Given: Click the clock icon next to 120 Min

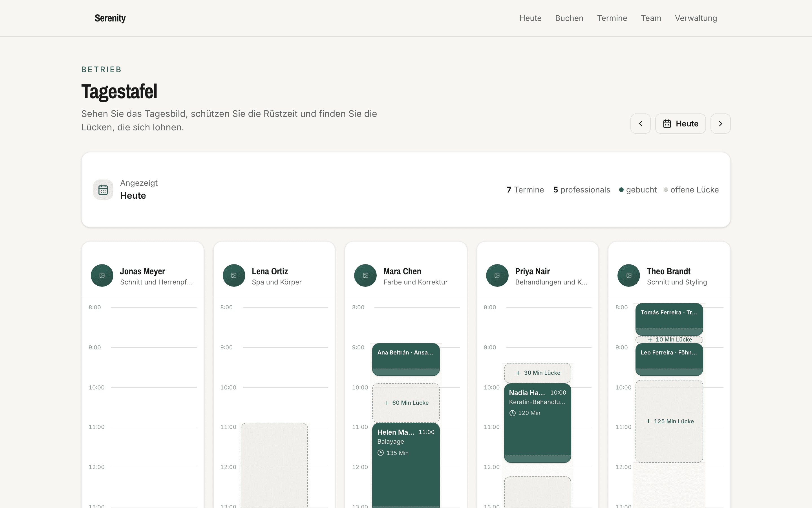Looking at the screenshot, I should click(x=512, y=413).
